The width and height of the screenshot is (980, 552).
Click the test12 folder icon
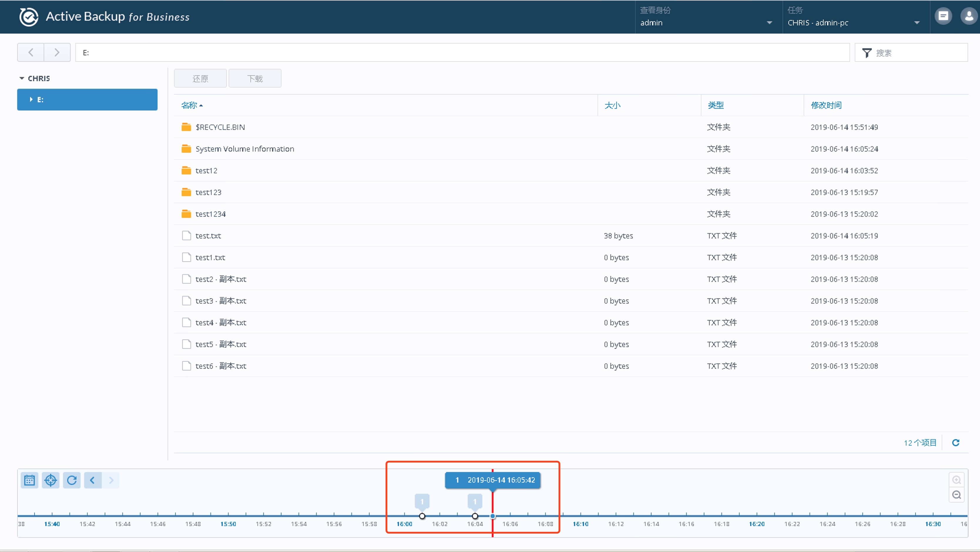[x=186, y=170]
